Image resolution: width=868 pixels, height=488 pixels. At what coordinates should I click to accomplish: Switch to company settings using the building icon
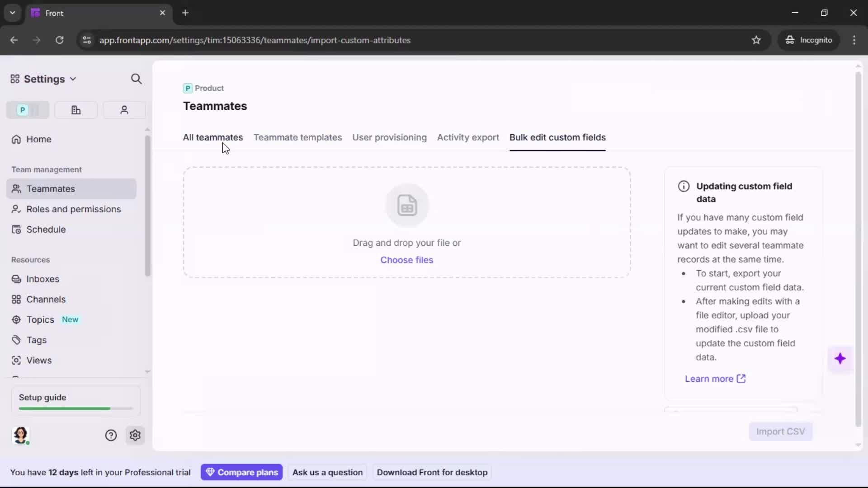75,110
